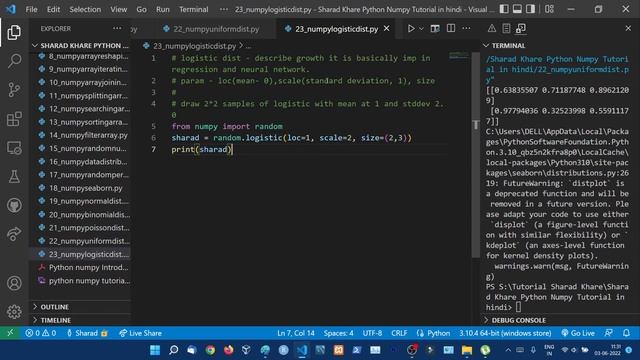This screenshot has height=360, width=640.
Task: Open the Live Share view in activity bar
Action: [14, 234]
